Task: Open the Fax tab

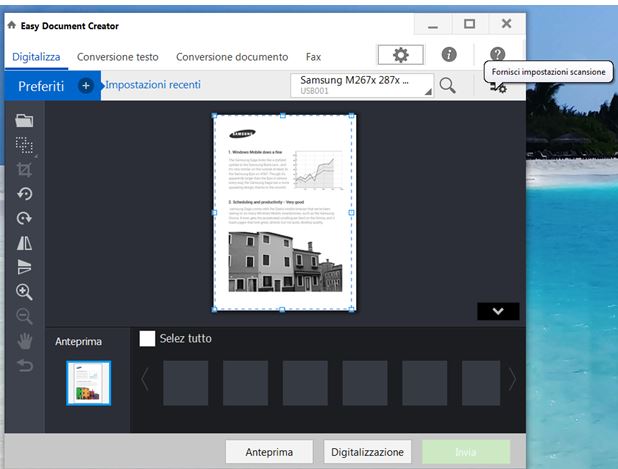Action: click(x=313, y=57)
